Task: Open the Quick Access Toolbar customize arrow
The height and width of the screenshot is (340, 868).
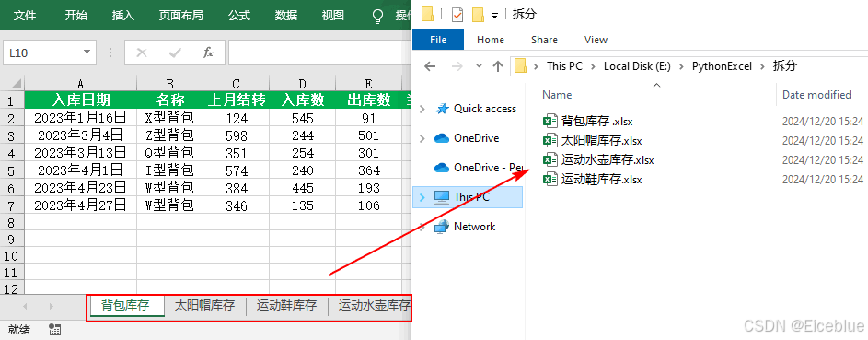Action: click(494, 16)
